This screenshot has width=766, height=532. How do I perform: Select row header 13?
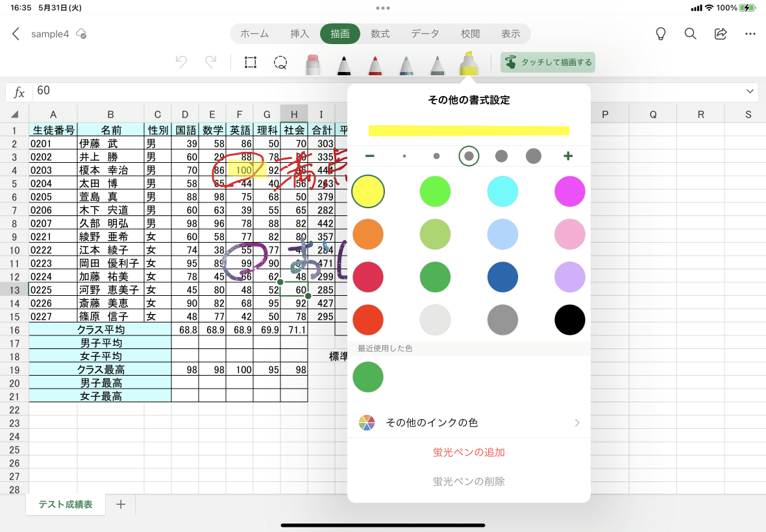(15, 290)
